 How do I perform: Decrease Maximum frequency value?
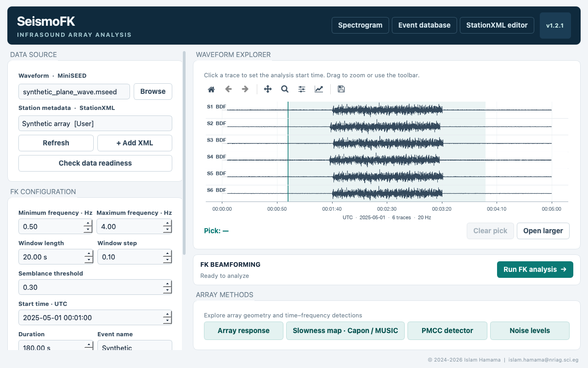[168, 230]
